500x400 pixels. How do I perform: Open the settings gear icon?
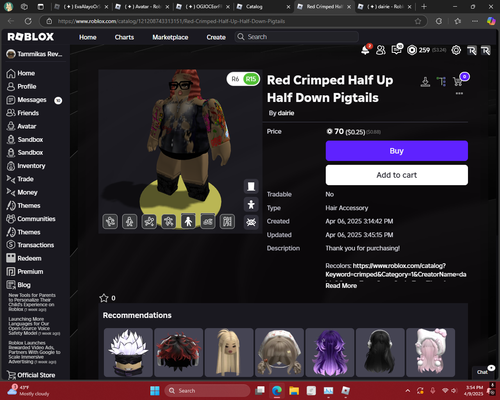(456, 50)
